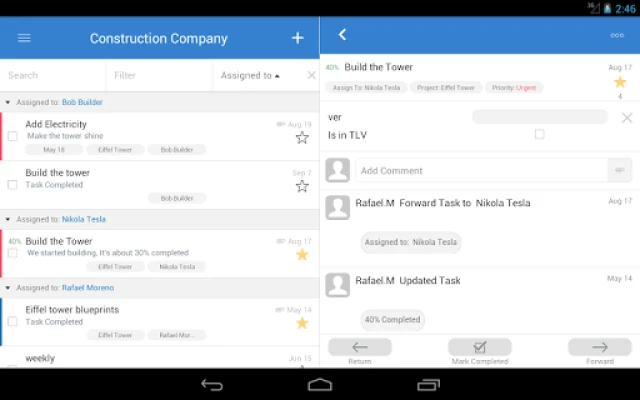Viewport: 640px width, 400px height.
Task: Open the Filter option
Action: pos(159,76)
